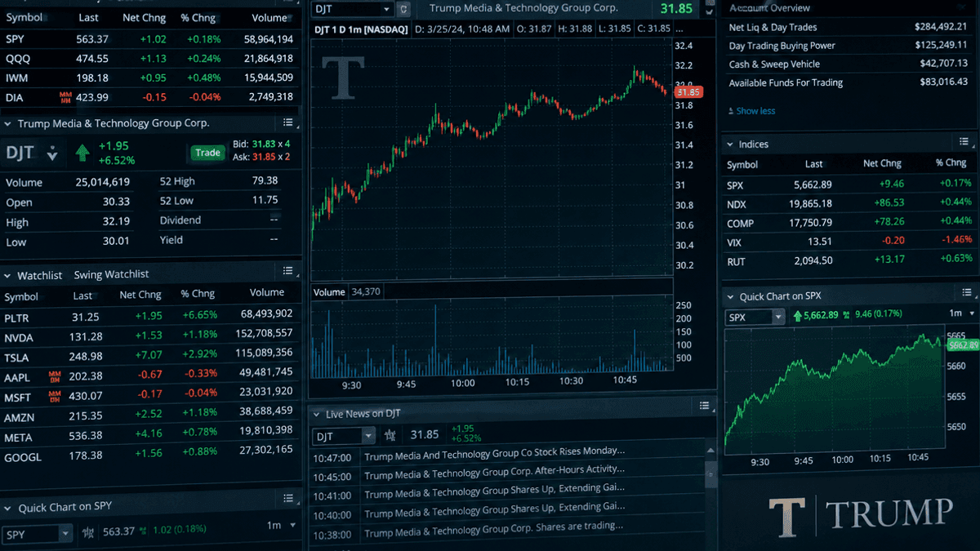
Task: Collapse the Trump Media & Technology quote panel
Action: 7,124
